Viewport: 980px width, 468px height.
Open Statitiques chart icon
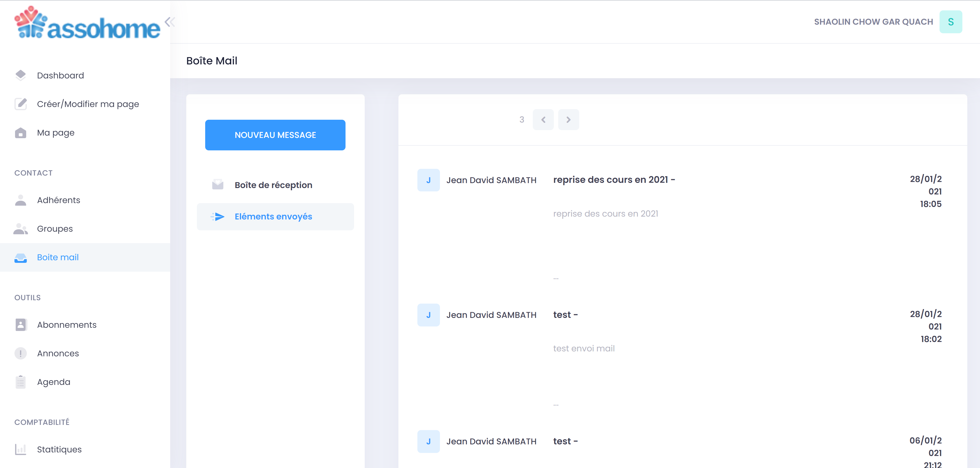pyautogui.click(x=20, y=449)
